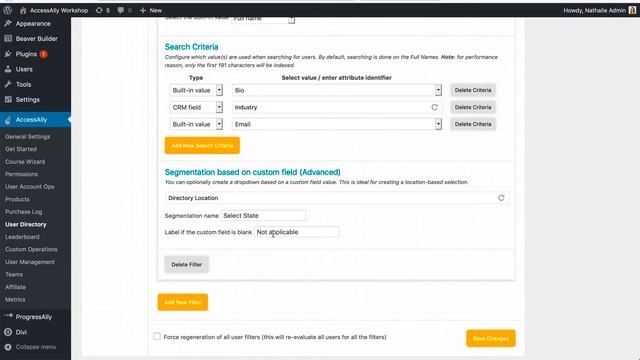Click the Delete Filter button
The width and height of the screenshot is (640, 360).
click(187, 264)
